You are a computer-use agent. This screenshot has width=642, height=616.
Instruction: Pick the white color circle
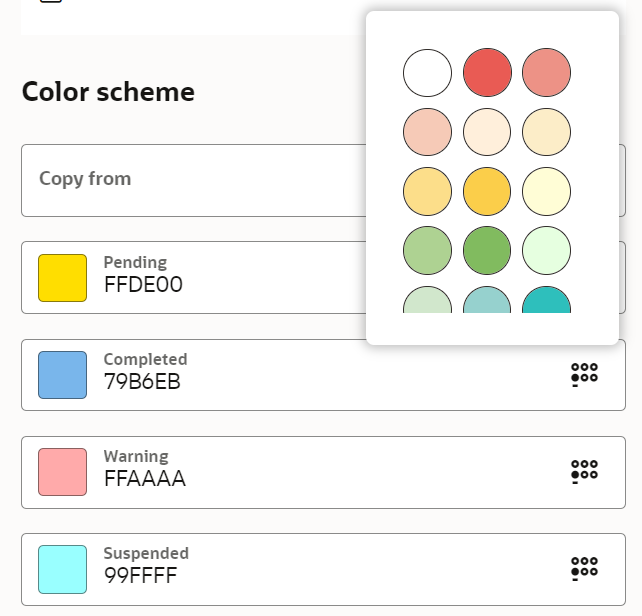(427, 73)
